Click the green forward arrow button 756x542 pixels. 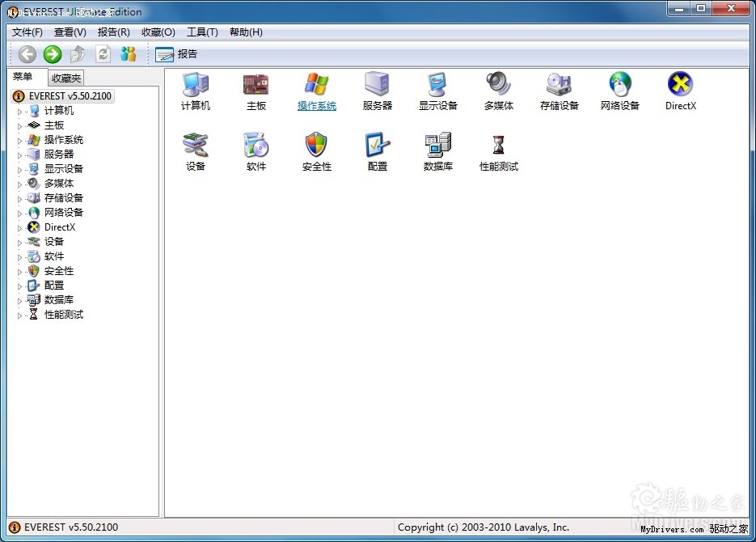pos(53,54)
